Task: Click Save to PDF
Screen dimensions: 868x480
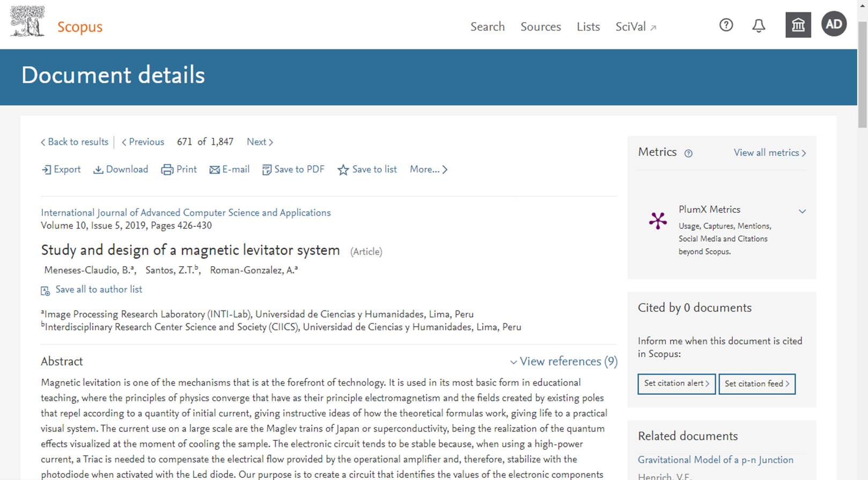Action: click(293, 169)
